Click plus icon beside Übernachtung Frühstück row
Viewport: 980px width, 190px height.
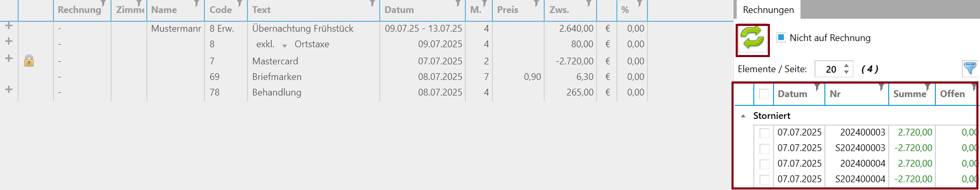[8, 25]
